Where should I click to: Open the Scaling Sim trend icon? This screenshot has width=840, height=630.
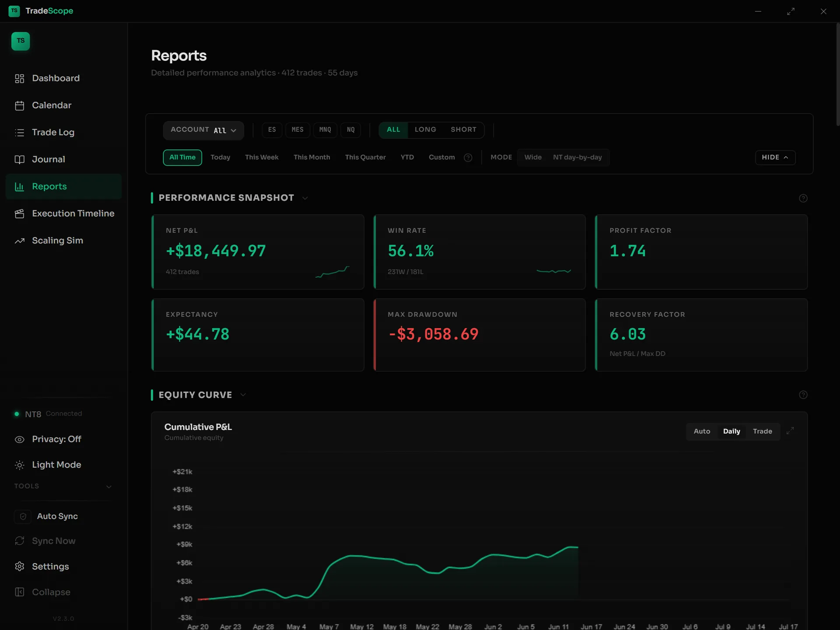19,241
